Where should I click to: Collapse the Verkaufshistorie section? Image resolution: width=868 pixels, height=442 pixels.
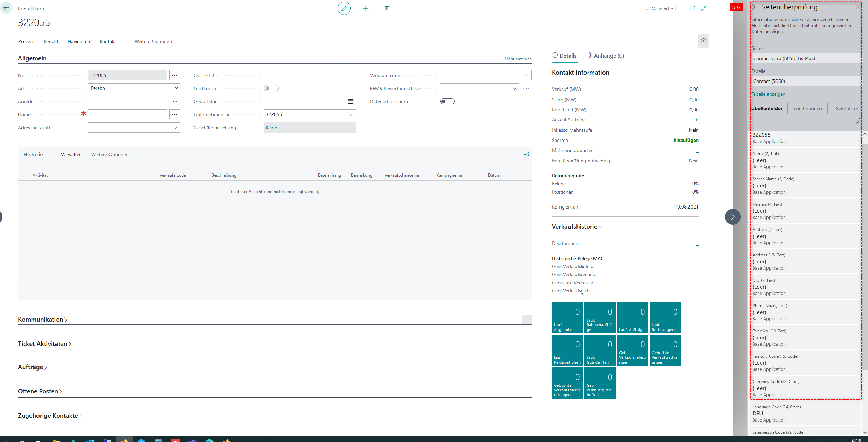(x=577, y=227)
